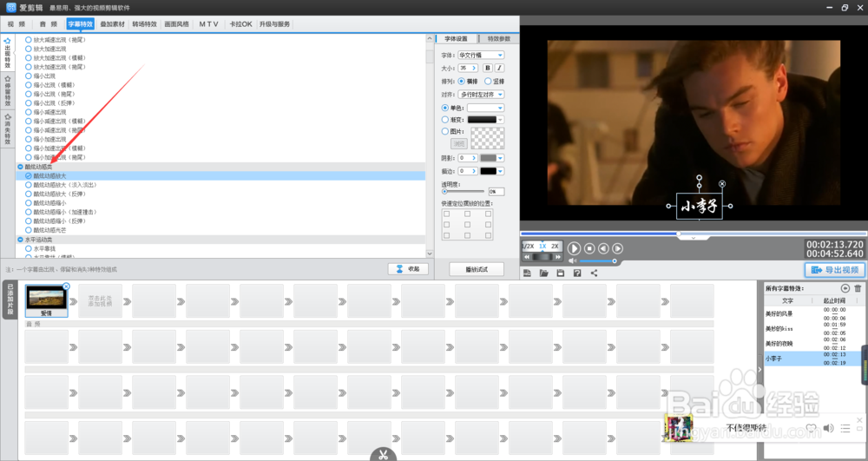Open the 阴影 shadow color dropdown
Screen dimensions: 868x461
[x=501, y=158]
